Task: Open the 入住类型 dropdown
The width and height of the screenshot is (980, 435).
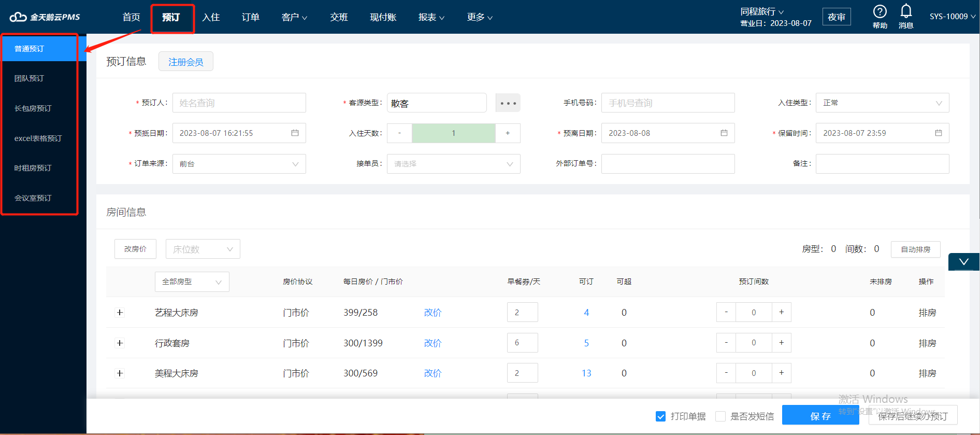Action: tap(882, 103)
